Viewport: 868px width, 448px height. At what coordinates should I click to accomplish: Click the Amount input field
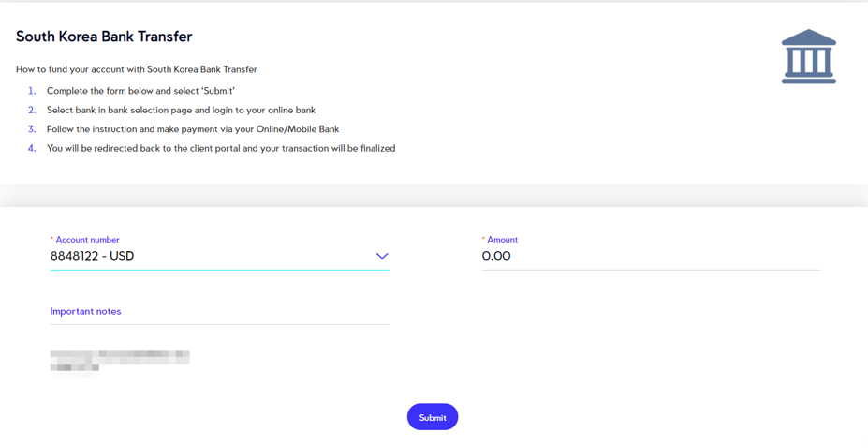pos(651,256)
